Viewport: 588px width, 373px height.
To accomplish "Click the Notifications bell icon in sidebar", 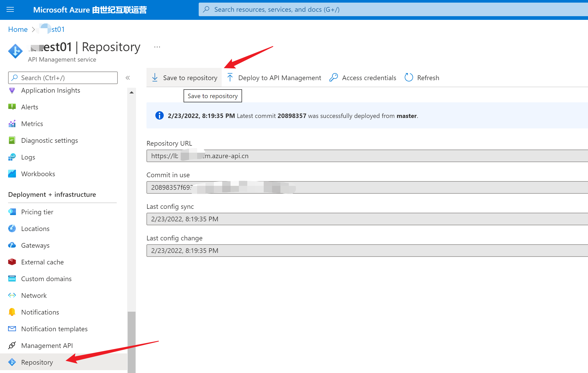I will tap(12, 312).
